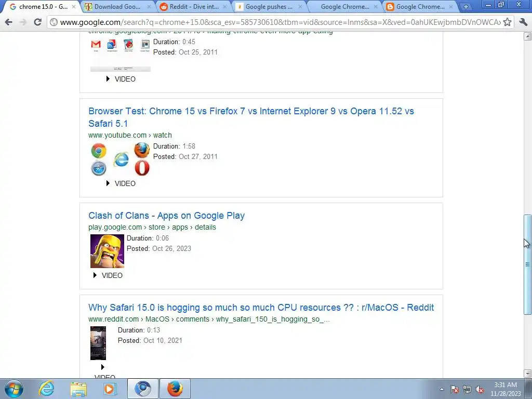532x399 pixels.
Task: Click the muted volume speaker tray icon
Action: click(480, 390)
